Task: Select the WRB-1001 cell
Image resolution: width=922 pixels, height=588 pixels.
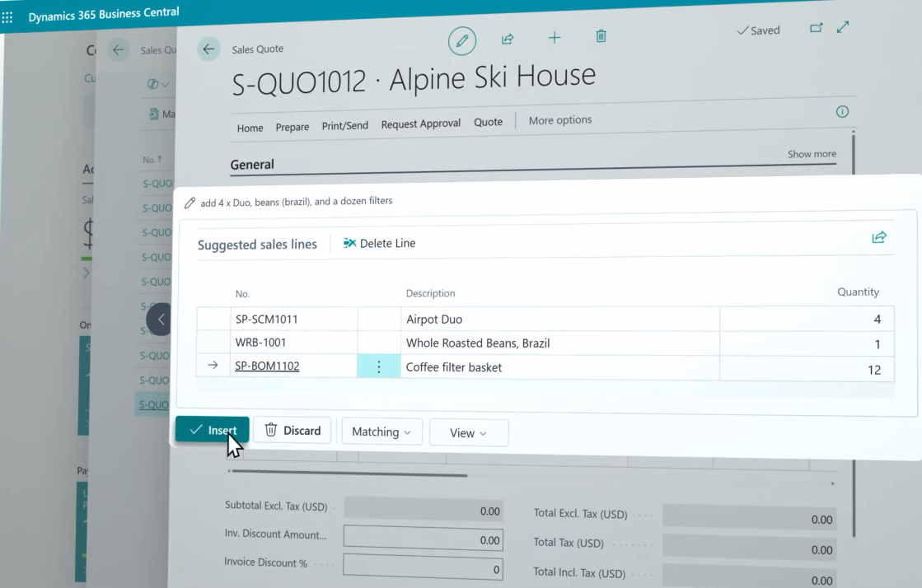Action: click(x=293, y=343)
